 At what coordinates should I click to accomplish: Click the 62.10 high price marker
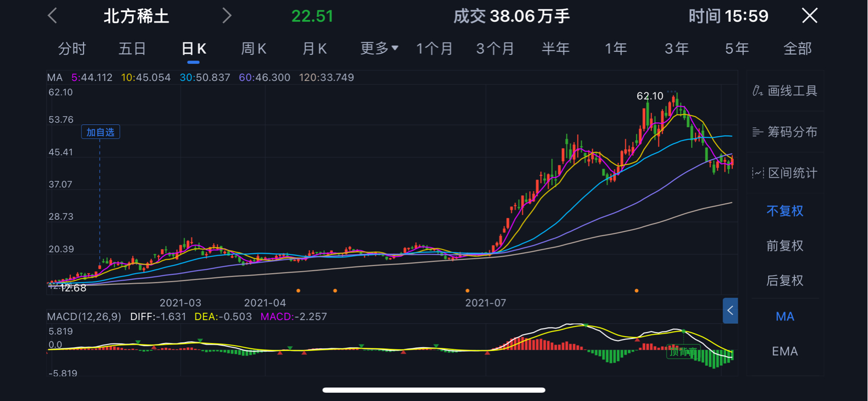(650, 96)
